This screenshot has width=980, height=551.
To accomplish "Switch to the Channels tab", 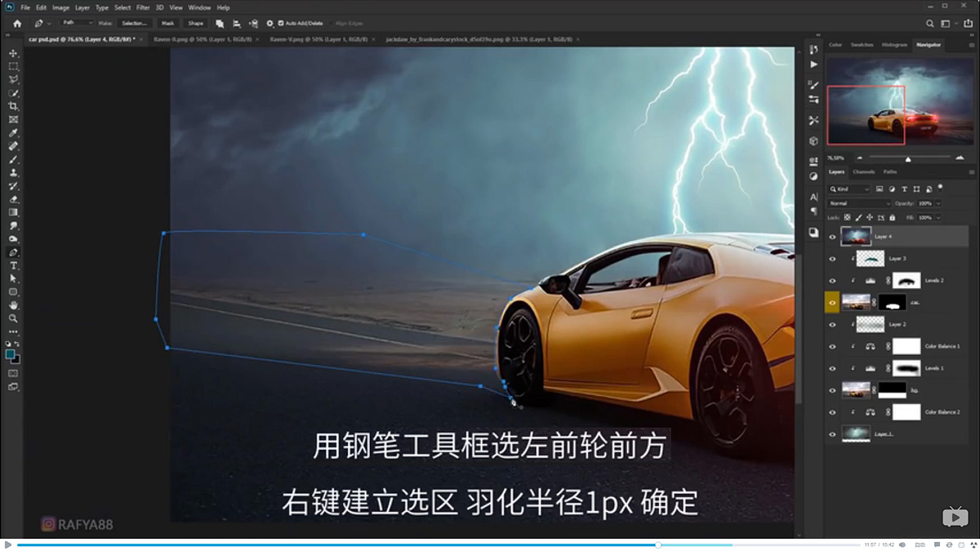I will tap(863, 172).
